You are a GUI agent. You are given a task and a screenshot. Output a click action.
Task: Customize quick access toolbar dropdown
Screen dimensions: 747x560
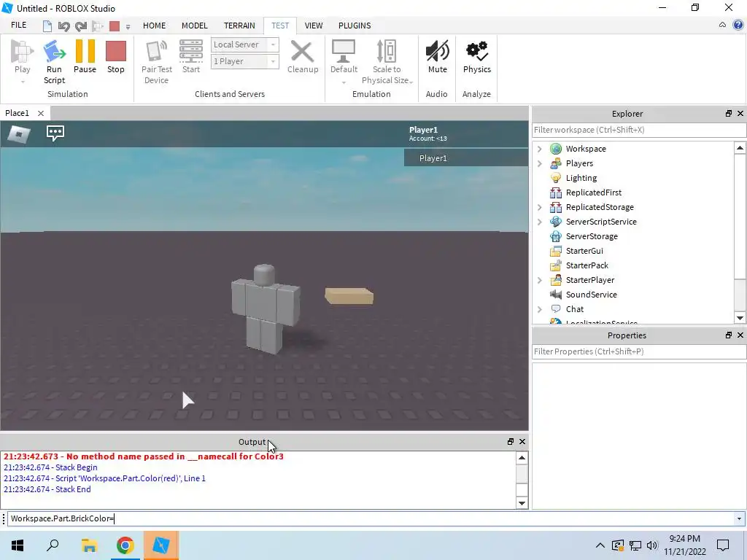point(128,27)
